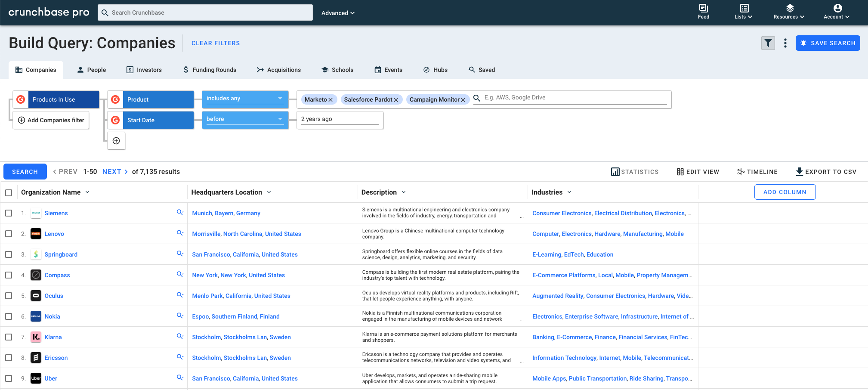Open the 'includes any' operator dropdown
The width and height of the screenshot is (868, 390).
[x=245, y=99]
